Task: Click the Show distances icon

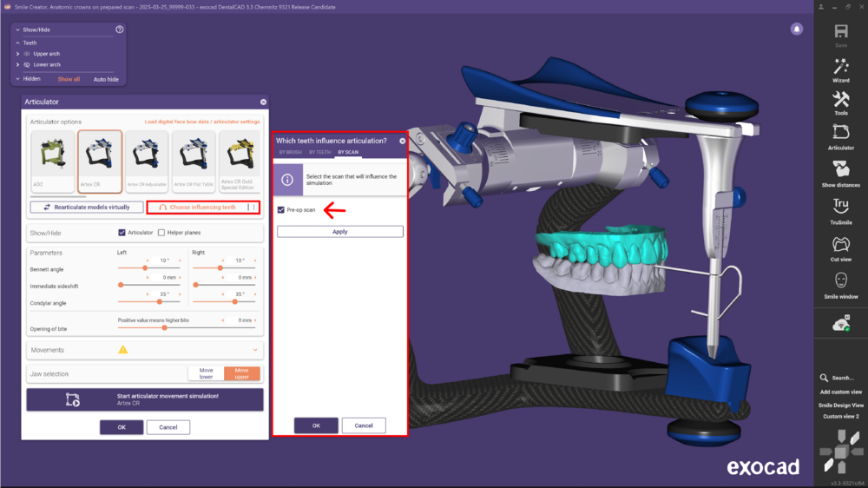Action: click(840, 170)
